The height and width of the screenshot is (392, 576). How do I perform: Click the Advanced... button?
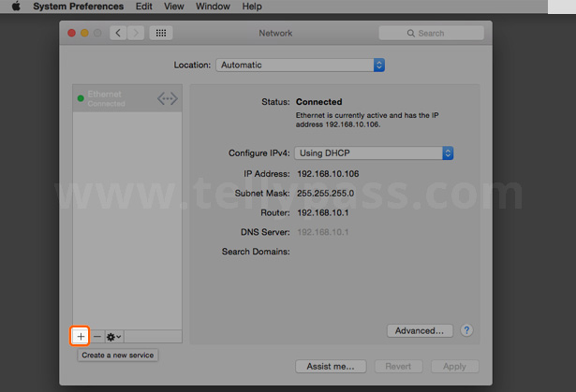pos(420,330)
